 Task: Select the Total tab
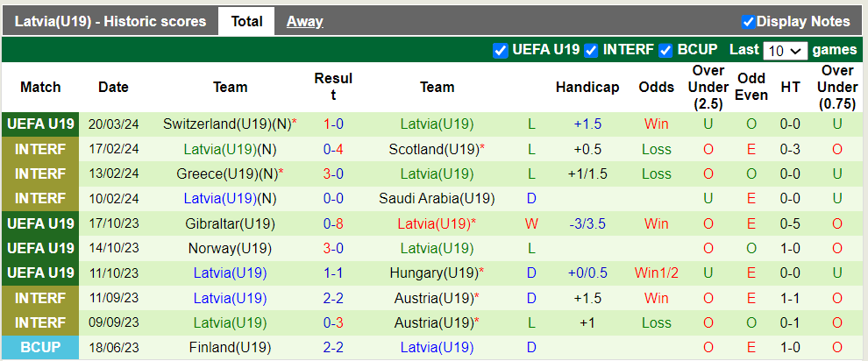[x=246, y=22]
